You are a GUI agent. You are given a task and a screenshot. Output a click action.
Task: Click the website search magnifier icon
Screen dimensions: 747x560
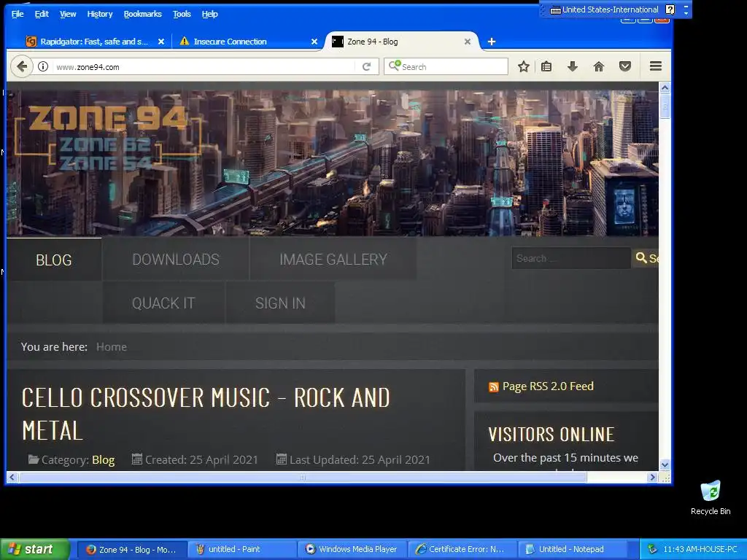pos(641,257)
